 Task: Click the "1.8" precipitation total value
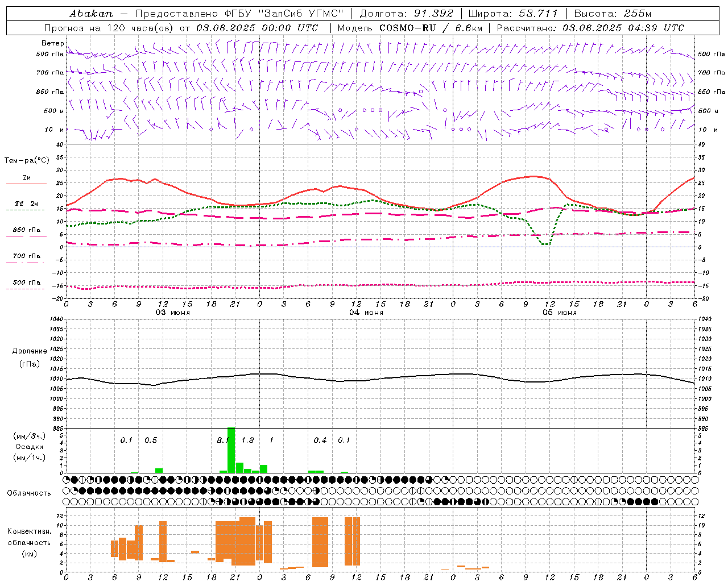tap(247, 440)
